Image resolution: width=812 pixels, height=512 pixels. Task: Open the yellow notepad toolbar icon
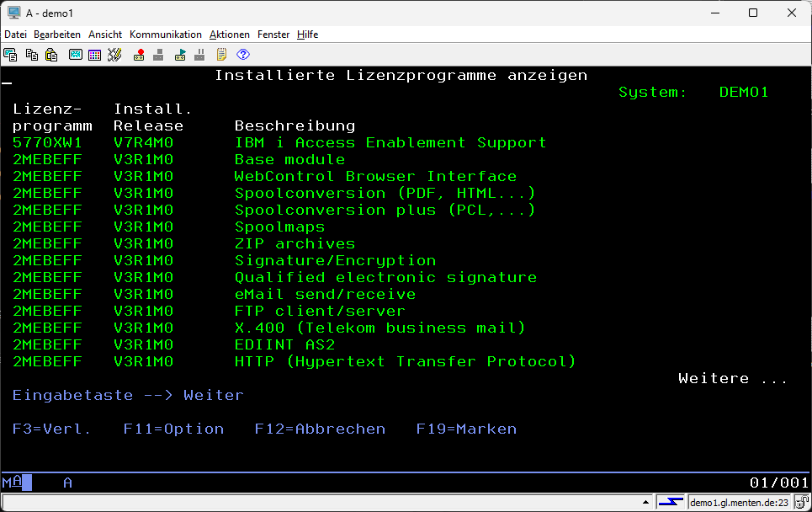222,55
